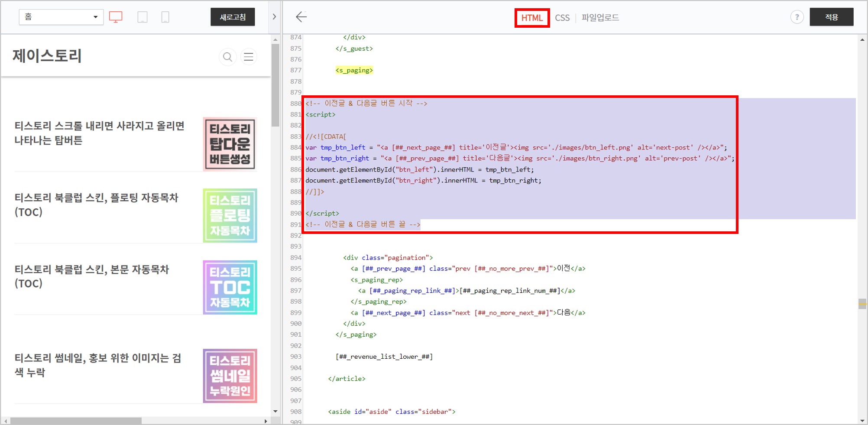Open post 플로팅 자동목차 (TOC)
This screenshot has height=425, width=868.
point(96,205)
